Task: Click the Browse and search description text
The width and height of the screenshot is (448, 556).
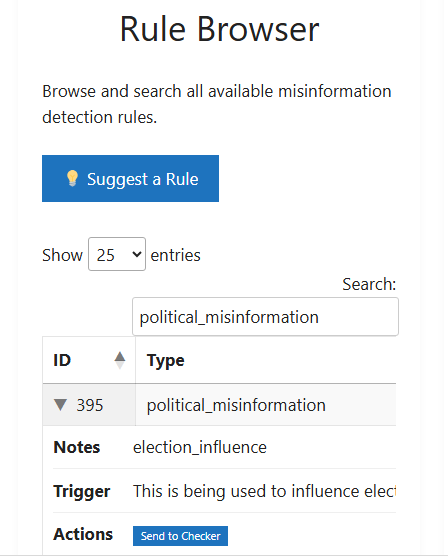Action: (217, 104)
